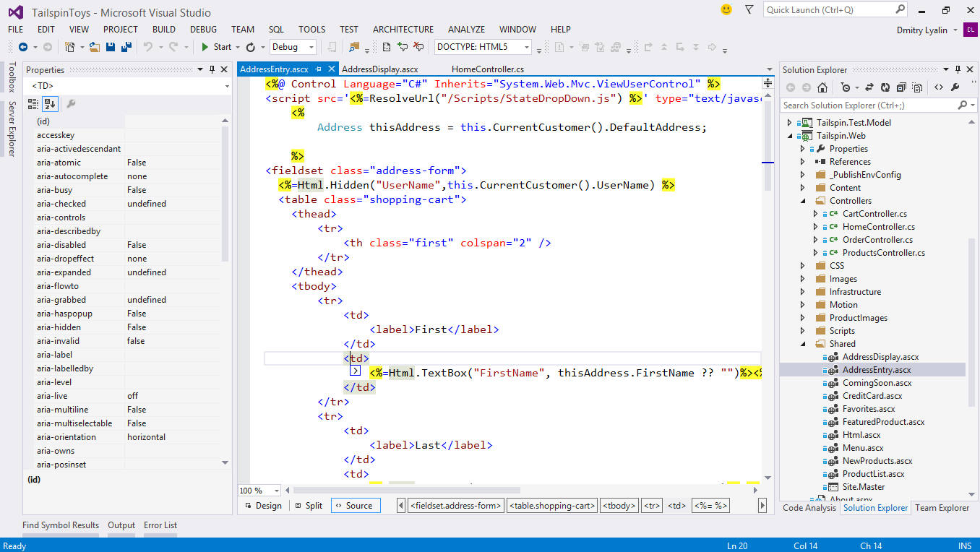The height and width of the screenshot is (552, 980).
Task: Click the Save All toolbar icon
Action: point(126,47)
